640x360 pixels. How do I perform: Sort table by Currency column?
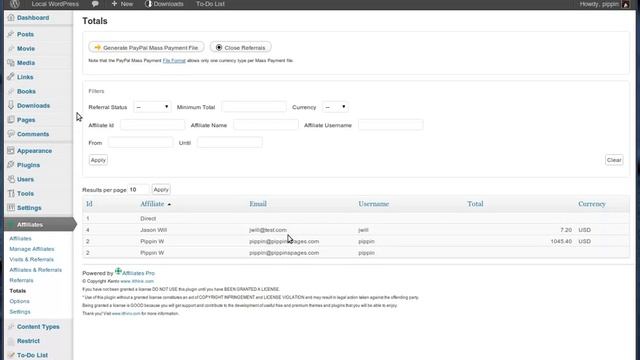[592, 204]
